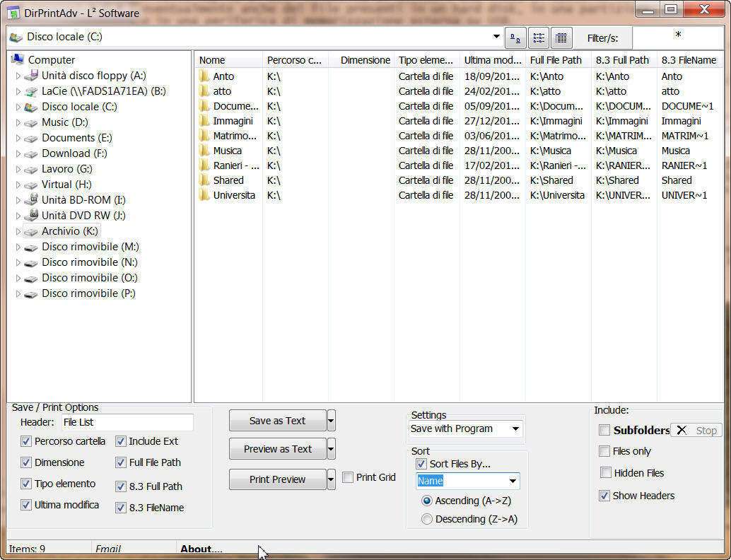Click the Lavoro (G:) drive icon
The height and width of the screenshot is (560, 731).
coord(31,169)
